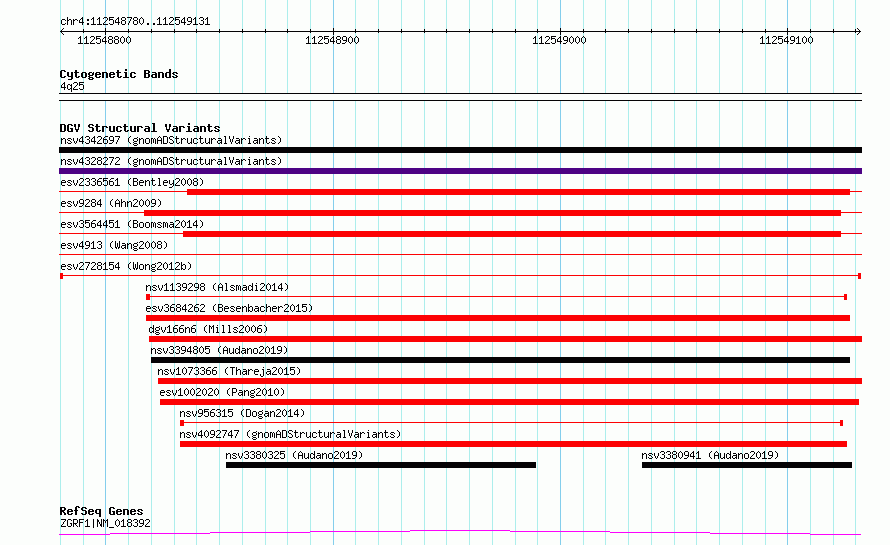Click the red bar of esv3684262
Viewport: 890px width, 545px height.
pyautogui.click(x=498, y=318)
